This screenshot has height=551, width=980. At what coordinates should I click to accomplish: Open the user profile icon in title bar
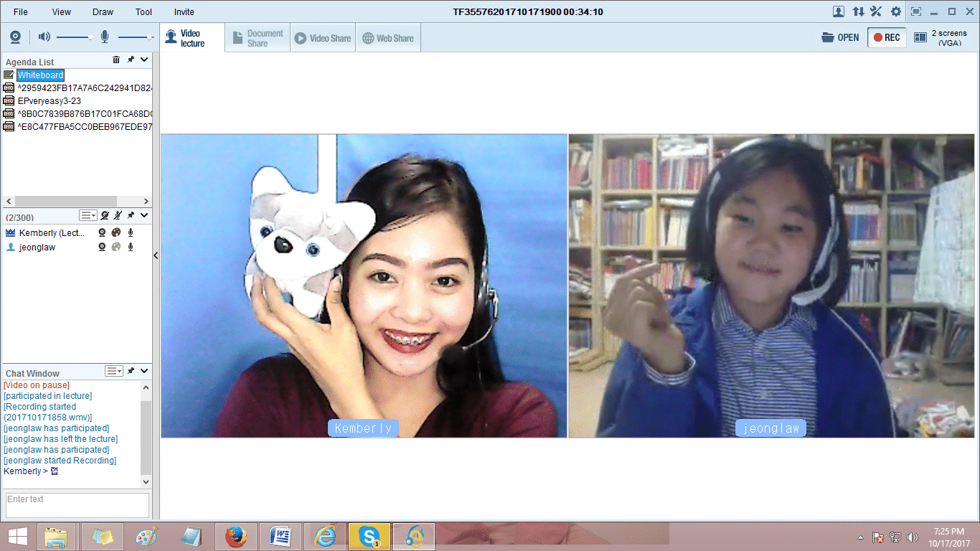838,11
